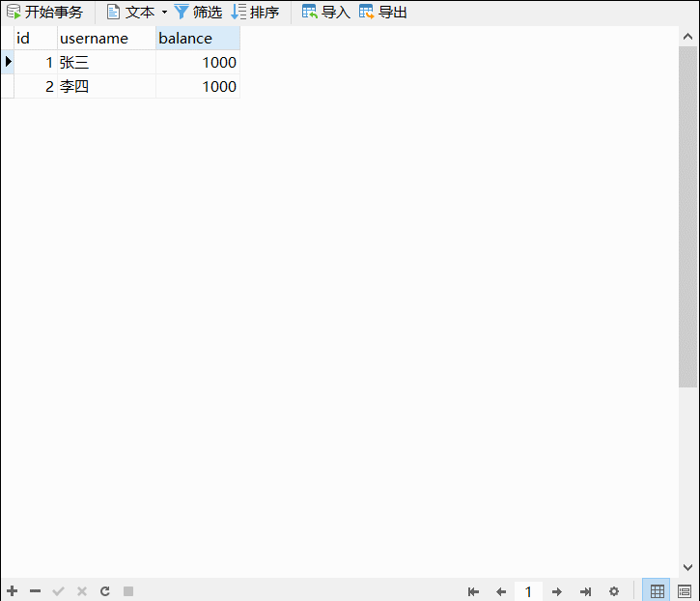Select the 文本 text view button

pyautogui.click(x=130, y=12)
